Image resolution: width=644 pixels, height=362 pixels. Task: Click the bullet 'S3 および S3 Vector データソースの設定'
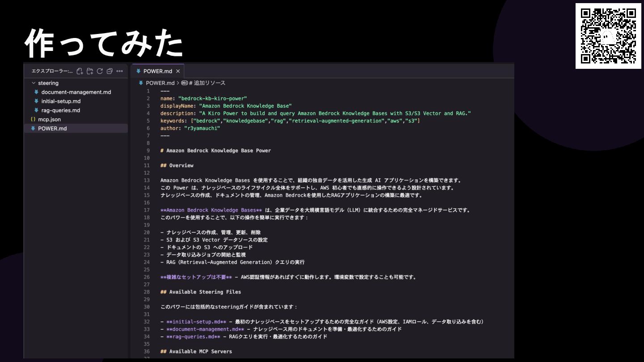click(x=214, y=240)
